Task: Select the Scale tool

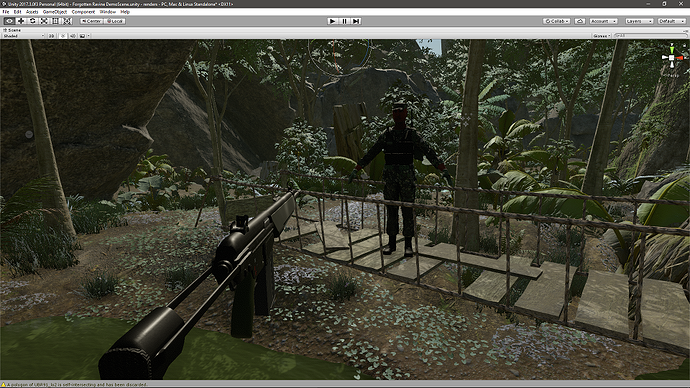Action: tap(44, 21)
